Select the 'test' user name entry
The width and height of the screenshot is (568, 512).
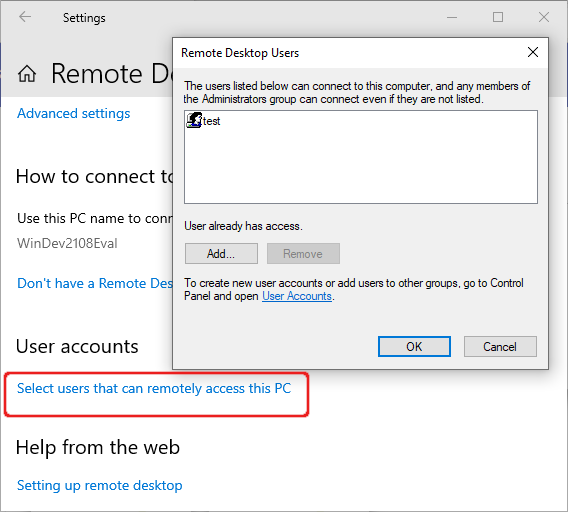(211, 121)
